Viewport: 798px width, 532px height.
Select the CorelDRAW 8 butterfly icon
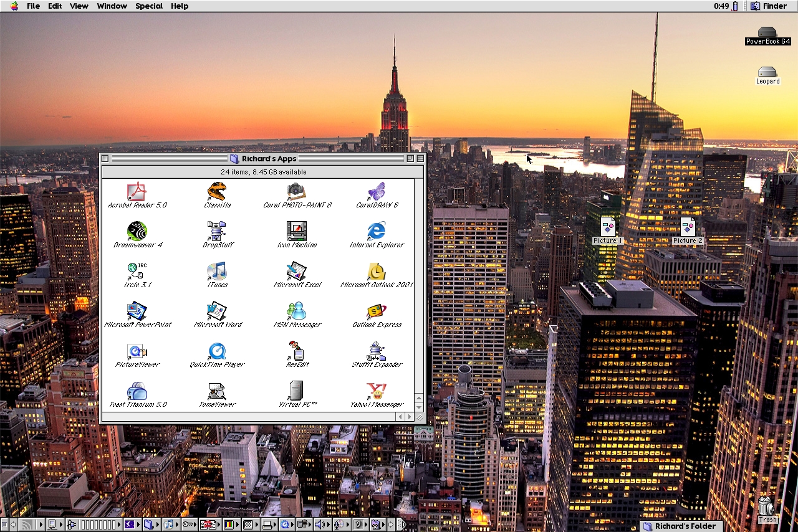pyautogui.click(x=377, y=191)
